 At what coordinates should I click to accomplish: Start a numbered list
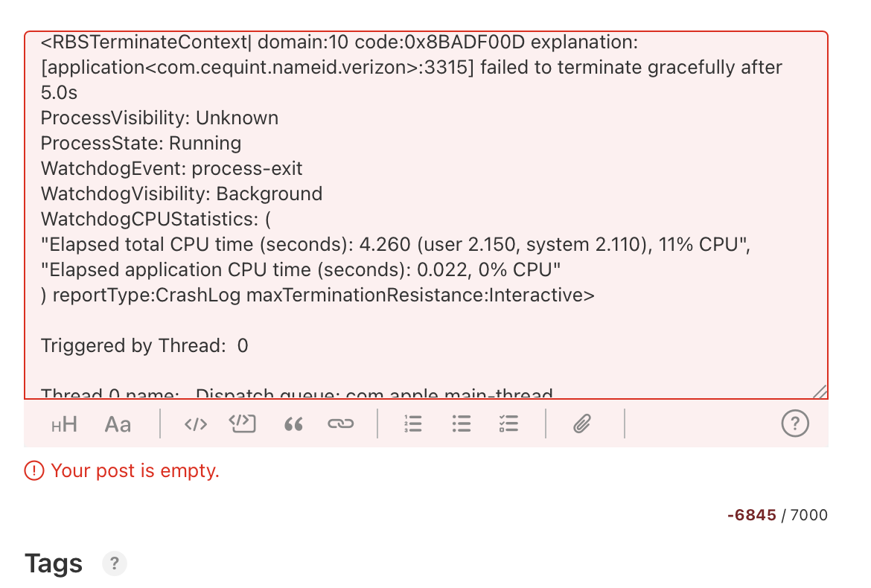click(413, 424)
